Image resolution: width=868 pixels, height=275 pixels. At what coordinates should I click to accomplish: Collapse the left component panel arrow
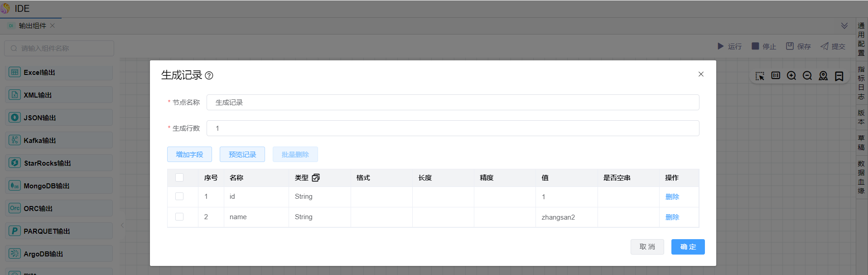tap(122, 225)
